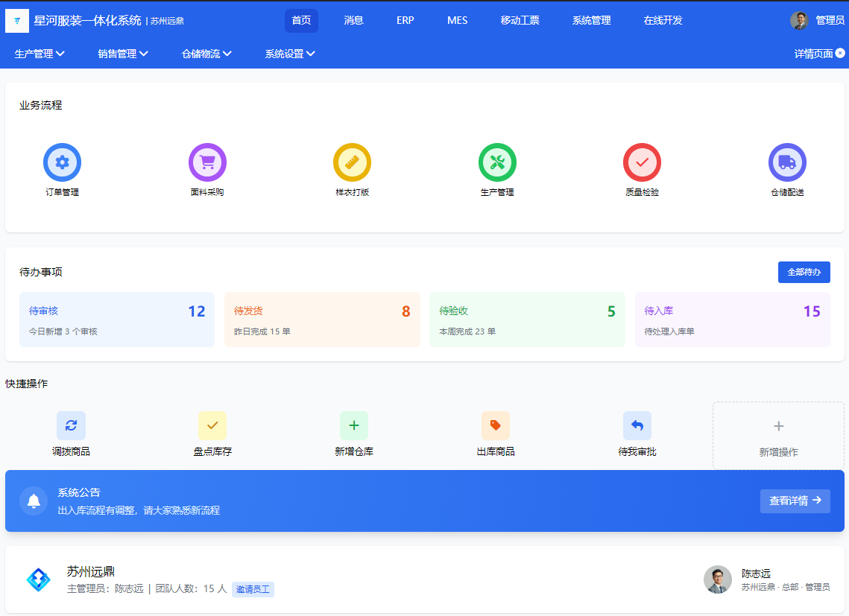This screenshot has width=849, height=616.
Task: Select the 生产管理 tools icon
Action: (x=497, y=162)
